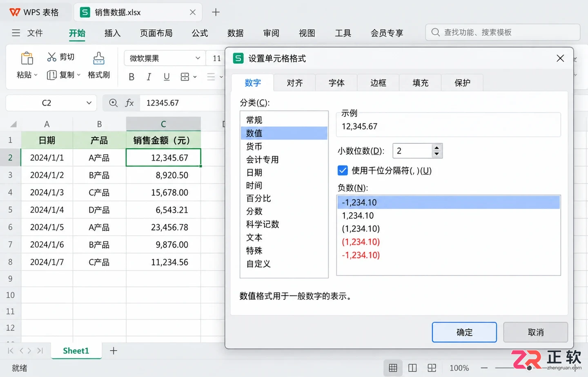
Task: Go to next sheet arrow
Action: point(29,350)
